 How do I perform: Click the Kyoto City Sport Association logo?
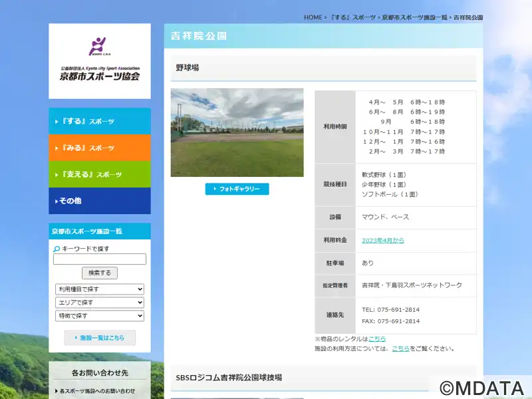(99, 60)
